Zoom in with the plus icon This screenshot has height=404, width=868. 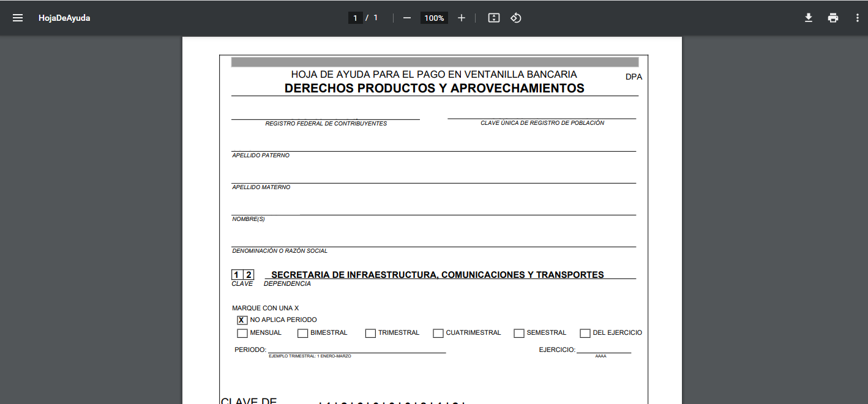462,18
